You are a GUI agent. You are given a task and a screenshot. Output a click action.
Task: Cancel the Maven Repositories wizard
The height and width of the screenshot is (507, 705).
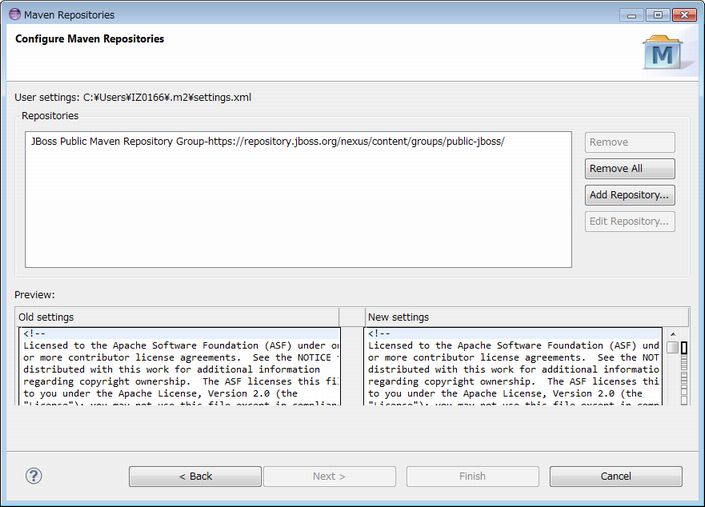click(616, 476)
